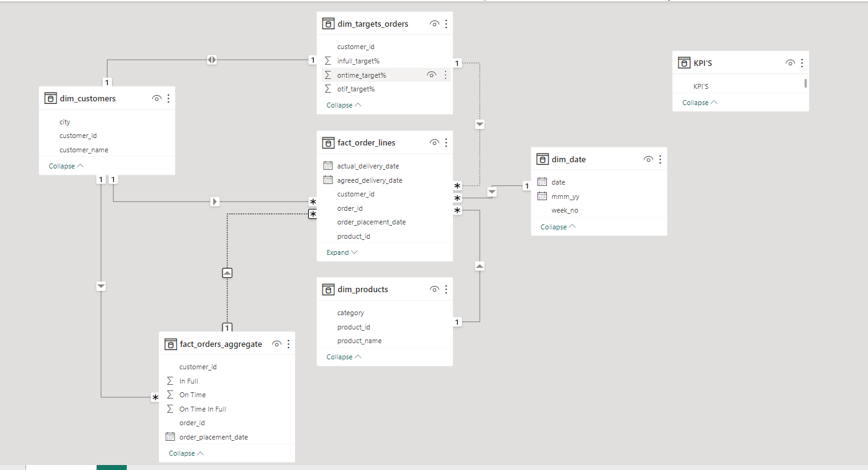This screenshot has height=470, width=868.
Task: Click the sigma icon next to infull_target%
Action: [x=327, y=60]
